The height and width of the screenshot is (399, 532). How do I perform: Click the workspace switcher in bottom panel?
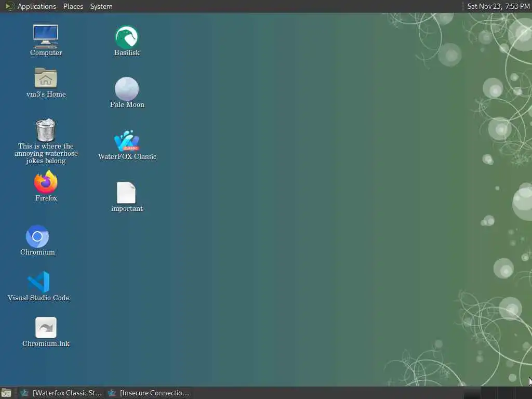497,393
